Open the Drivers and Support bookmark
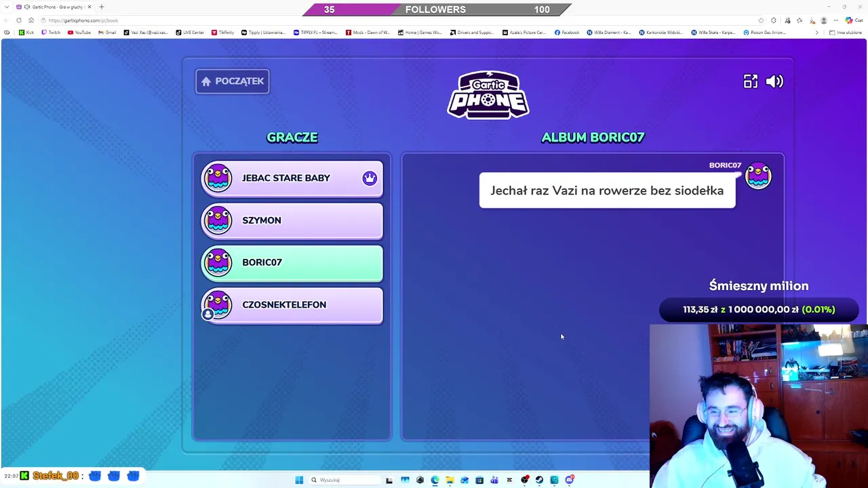The height and width of the screenshot is (488, 868). pyautogui.click(x=472, y=33)
